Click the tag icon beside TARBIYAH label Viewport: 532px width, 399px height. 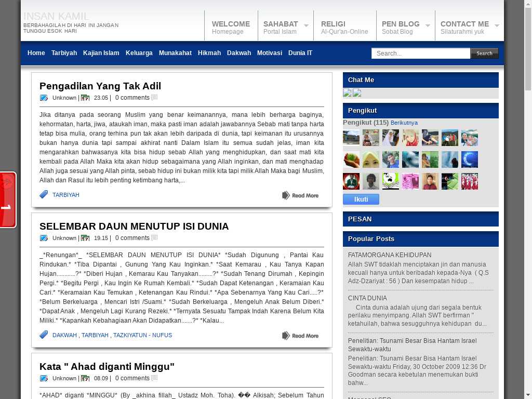pyautogui.click(x=44, y=195)
